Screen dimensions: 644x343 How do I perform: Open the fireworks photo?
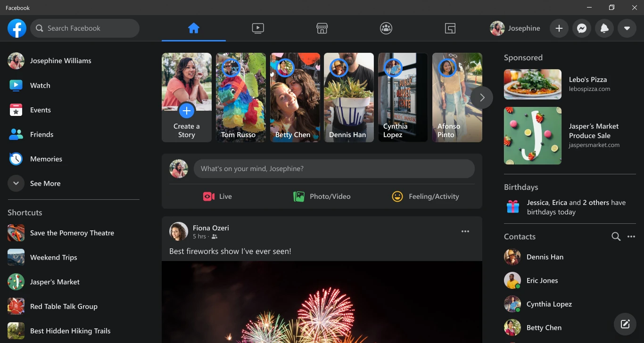pos(322,302)
